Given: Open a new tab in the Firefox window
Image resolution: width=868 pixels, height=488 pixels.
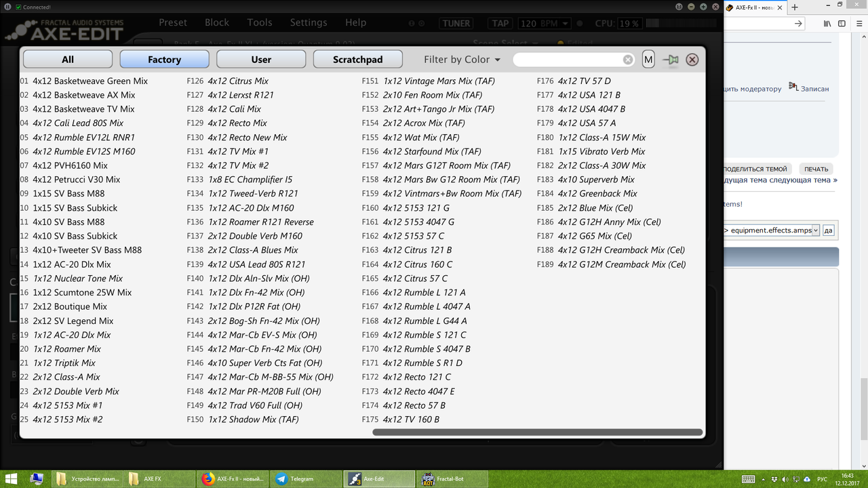Looking at the screenshot, I should point(795,7).
